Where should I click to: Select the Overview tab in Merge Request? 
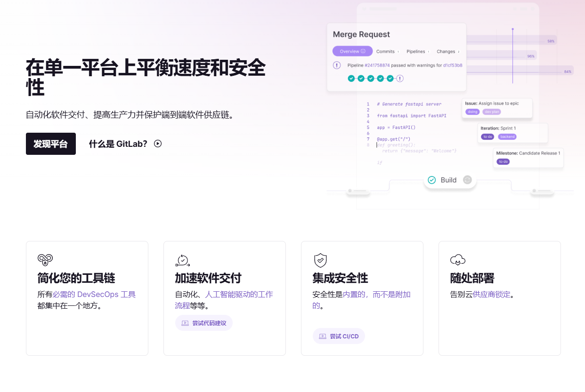pos(352,51)
